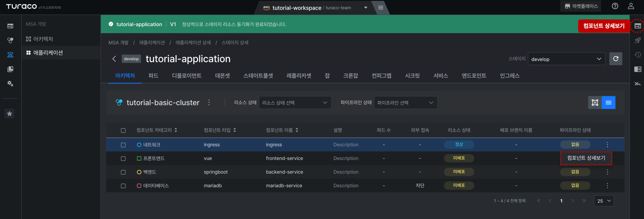Click the tutorial-basic-cluster cluster icon
644x219 pixels.
click(119, 103)
